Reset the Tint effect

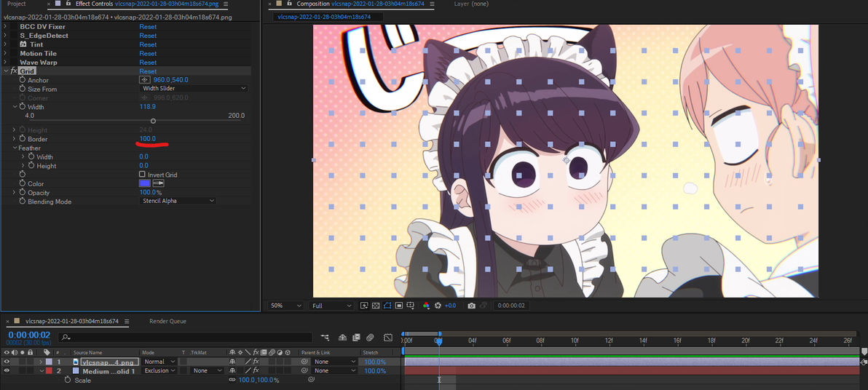[x=148, y=44]
